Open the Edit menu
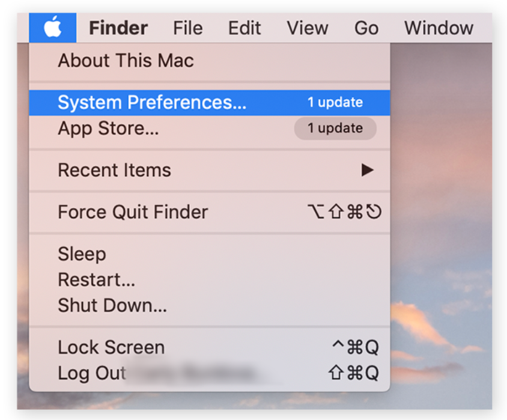This screenshot has height=420, width=507. click(244, 28)
